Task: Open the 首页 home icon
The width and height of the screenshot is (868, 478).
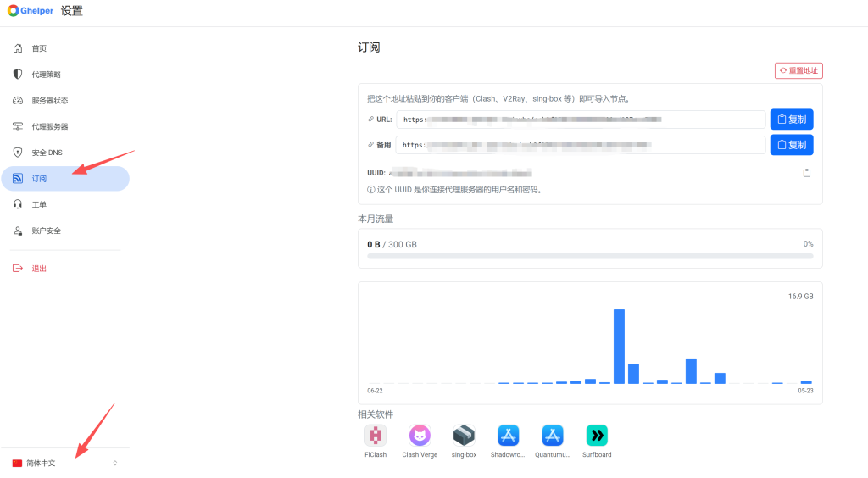Action: point(18,48)
